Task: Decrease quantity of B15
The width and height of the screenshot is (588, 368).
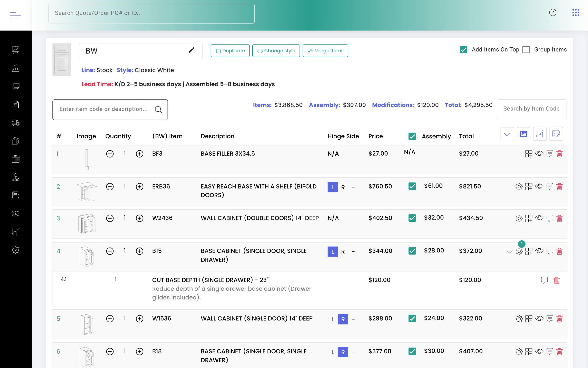Action: pyautogui.click(x=110, y=251)
